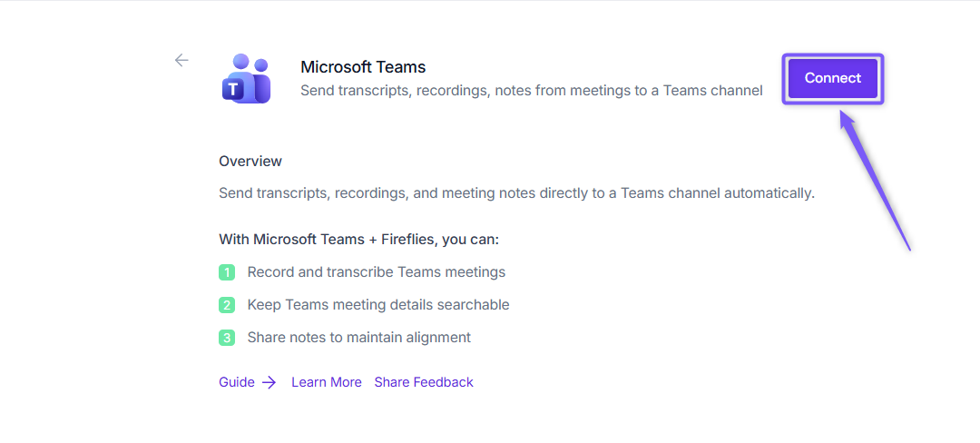Screen dimensions: 980x443
Task: Open the Guide link
Action: [236, 382]
